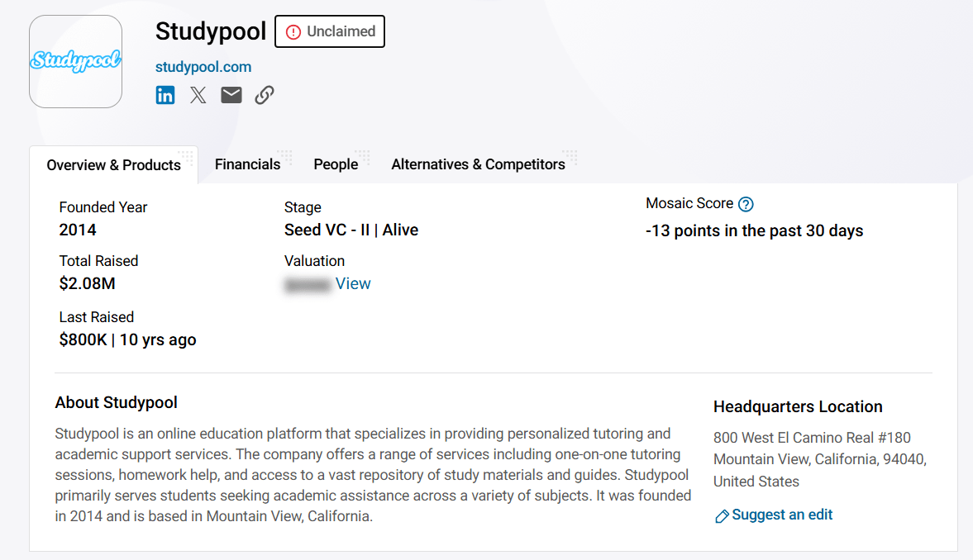Click the Suggest an edit link text
973x560 pixels.
[782, 515]
